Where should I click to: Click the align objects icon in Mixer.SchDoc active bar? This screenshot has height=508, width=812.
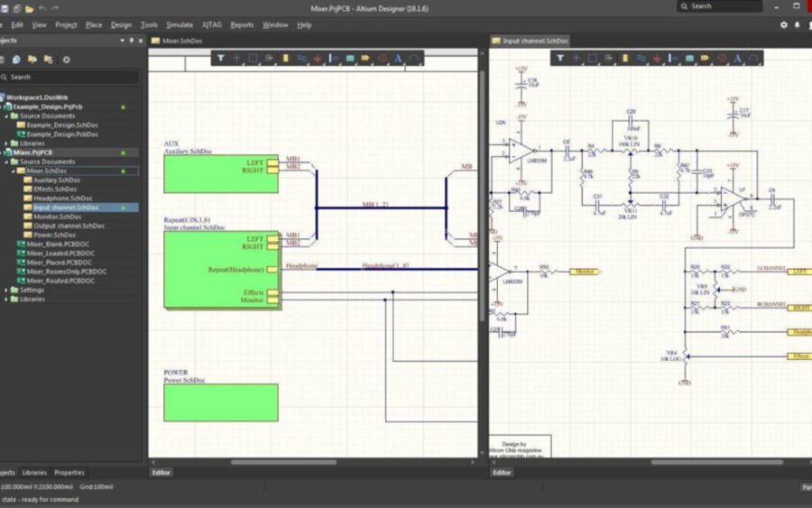(x=269, y=58)
